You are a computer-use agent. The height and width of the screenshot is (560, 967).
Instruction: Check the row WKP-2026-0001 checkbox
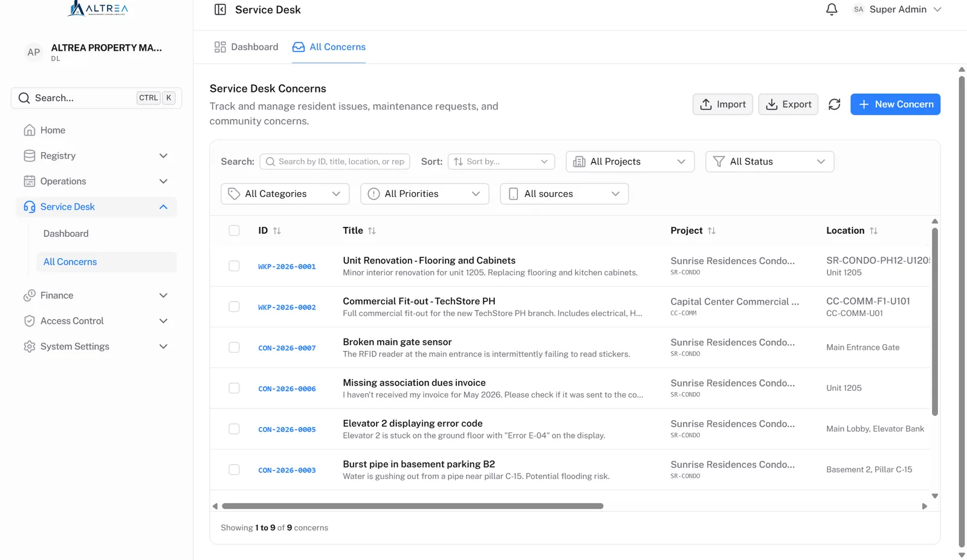(x=234, y=266)
